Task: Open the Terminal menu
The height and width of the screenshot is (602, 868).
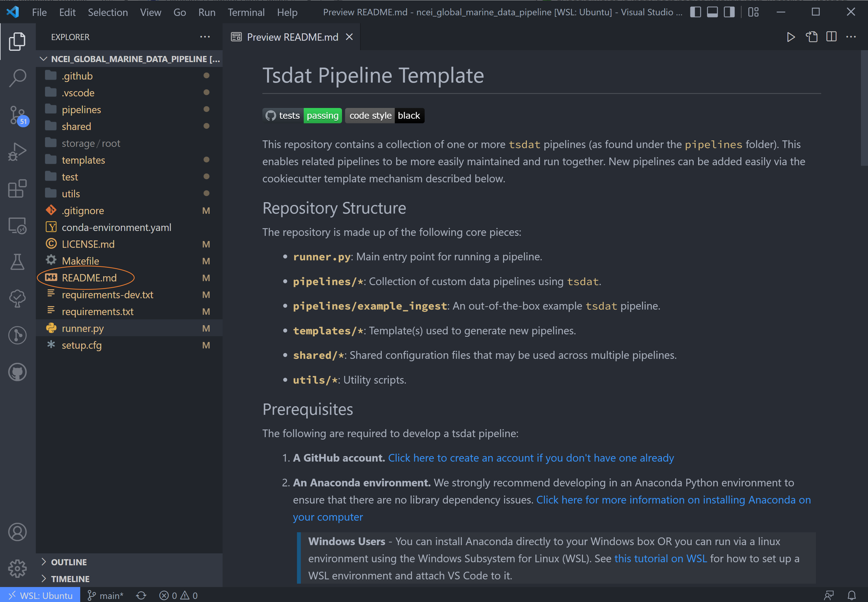Action: pos(246,12)
